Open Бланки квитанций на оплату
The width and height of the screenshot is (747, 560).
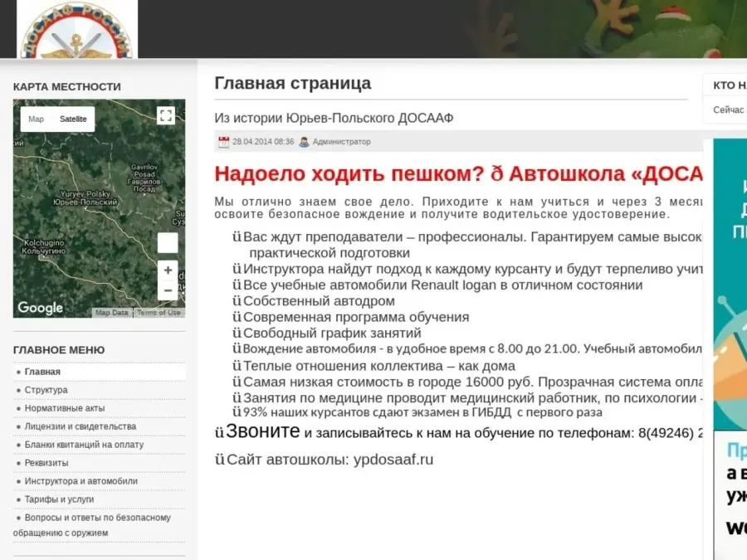pyautogui.click(x=85, y=445)
